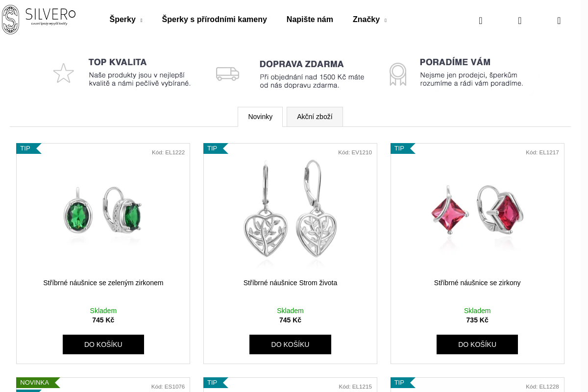Add the 735 Kč zircon earrings to cart
Viewport: 588px width, 392px height.
[x=477, y=344]
